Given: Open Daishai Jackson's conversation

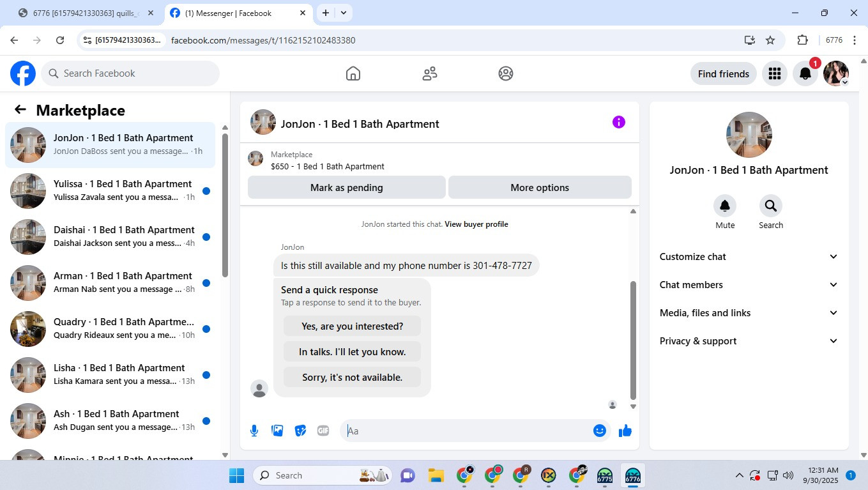Looking at the screenshot, I should pyautogui.click(x=110, y=237).
